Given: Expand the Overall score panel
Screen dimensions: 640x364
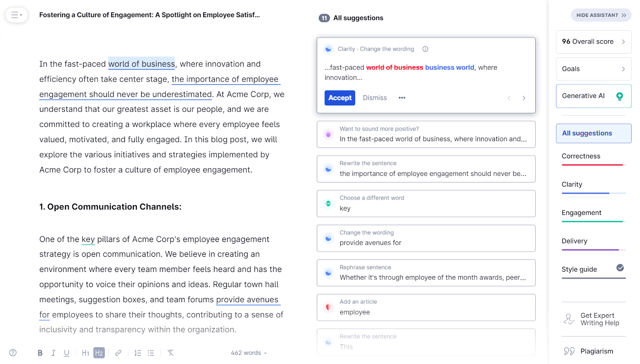Looking at the screenshot, I should pos(593,42).
